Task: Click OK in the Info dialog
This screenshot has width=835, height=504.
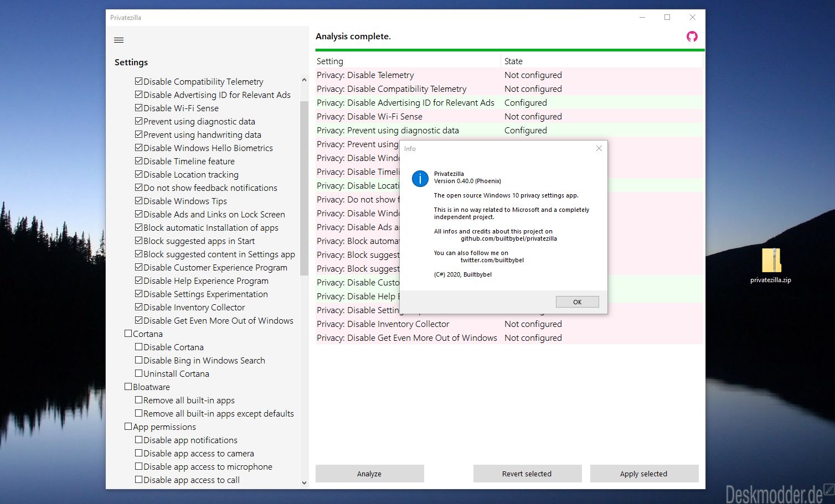Action: pos(578,302)
